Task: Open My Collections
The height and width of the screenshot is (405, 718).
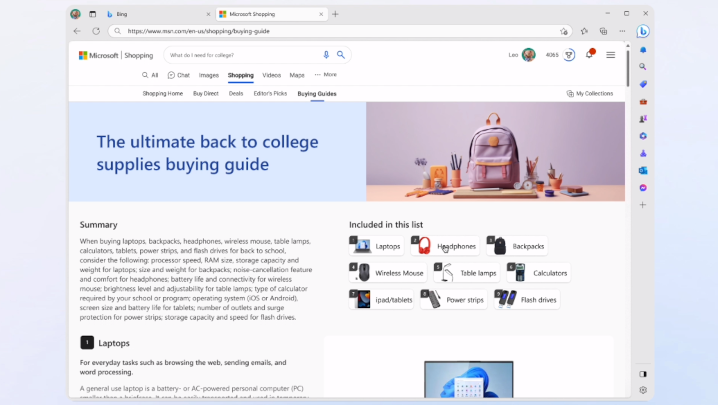Action: 590,93
